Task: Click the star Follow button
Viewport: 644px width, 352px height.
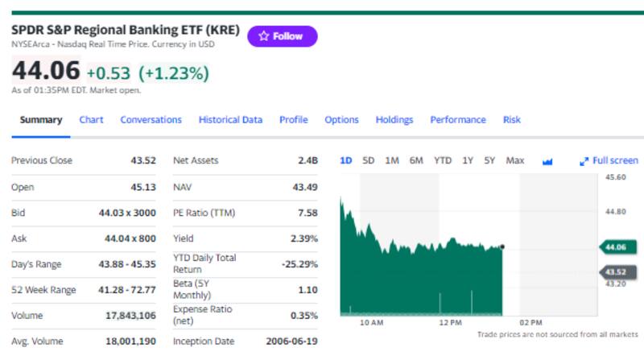Action: [x=282, y=36]
